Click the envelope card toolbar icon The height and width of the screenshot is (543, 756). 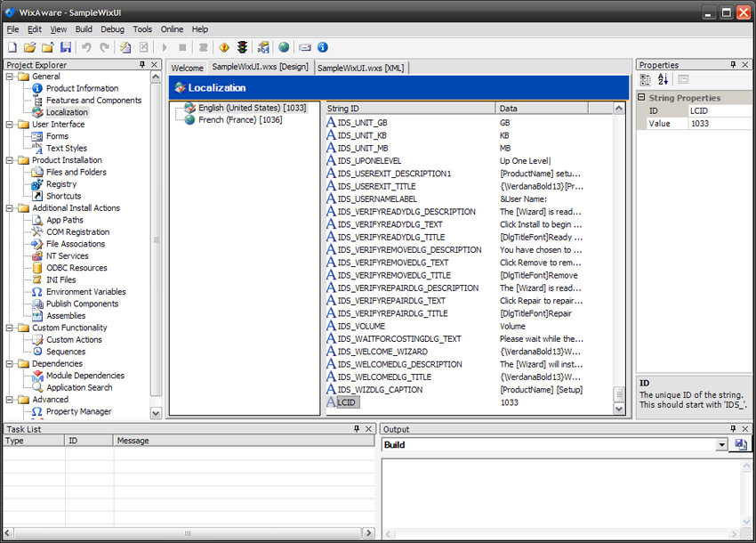pos(305,47)
